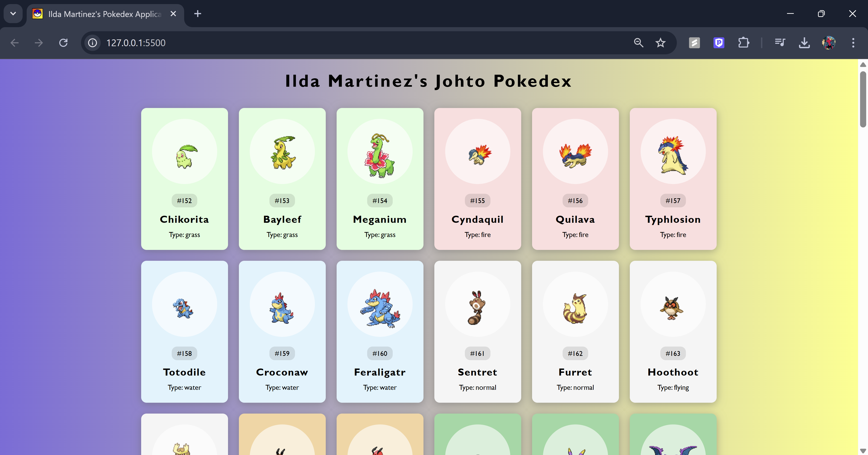Click the #153 number badge
This screenshot has width=868, height=455.
[x=282, y=201]
